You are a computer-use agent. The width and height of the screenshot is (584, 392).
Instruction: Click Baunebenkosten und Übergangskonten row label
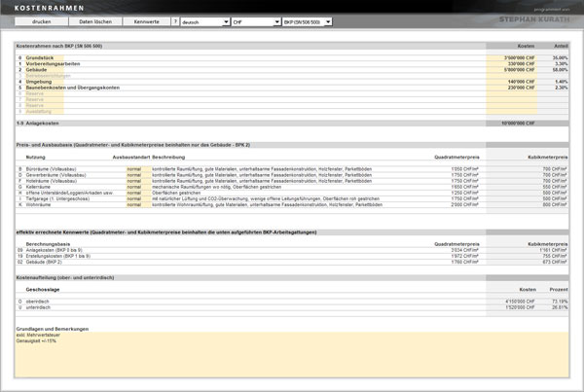tap(73, 88)
